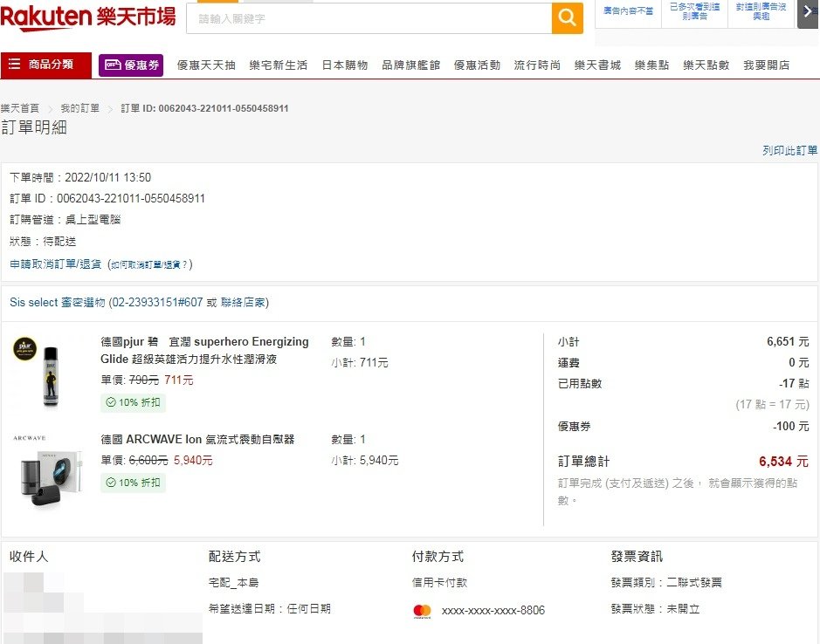Click the 10% 折扣 badge under pjur

pos(134,402)
